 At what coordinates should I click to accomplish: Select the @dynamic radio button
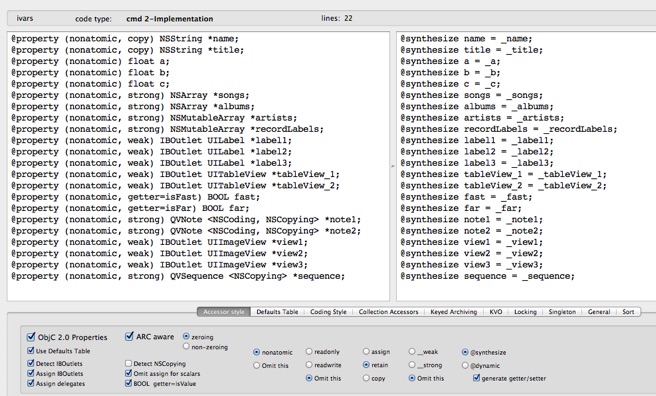pos(465,365)
